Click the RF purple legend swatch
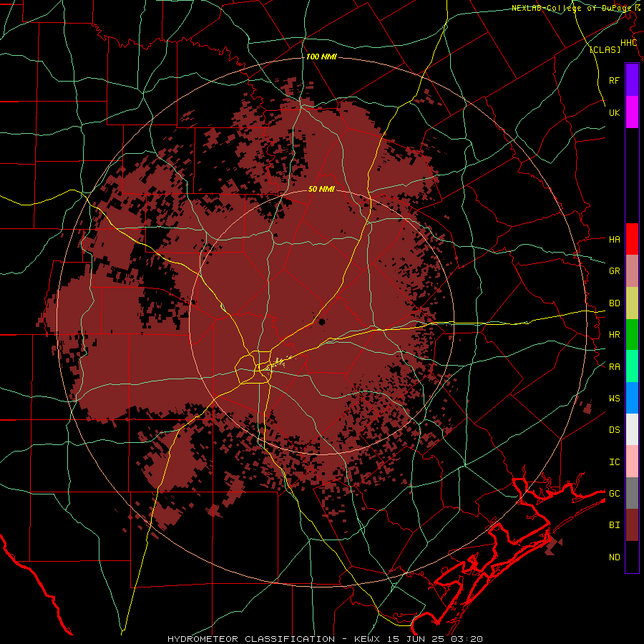 (632, 80)
